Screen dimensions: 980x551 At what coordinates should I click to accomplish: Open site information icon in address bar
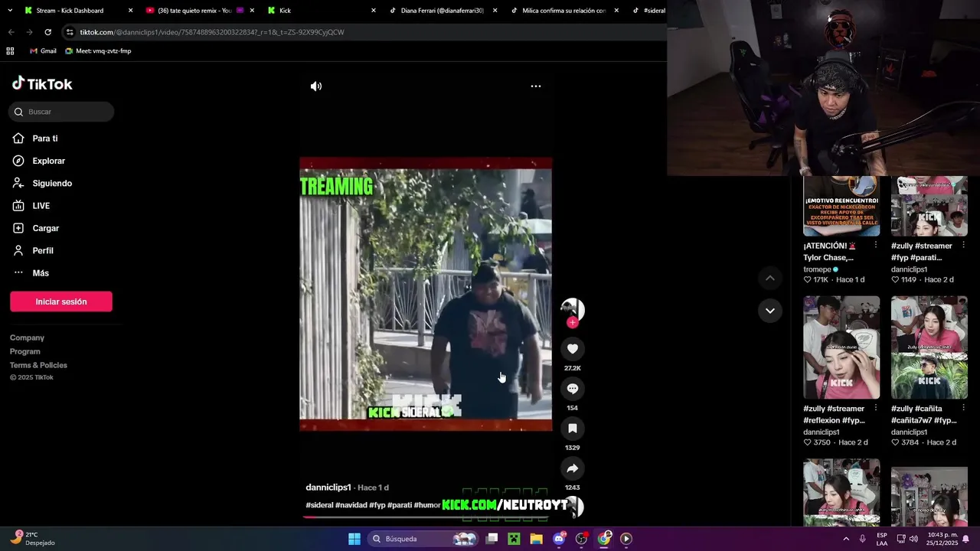coord(70,32)
